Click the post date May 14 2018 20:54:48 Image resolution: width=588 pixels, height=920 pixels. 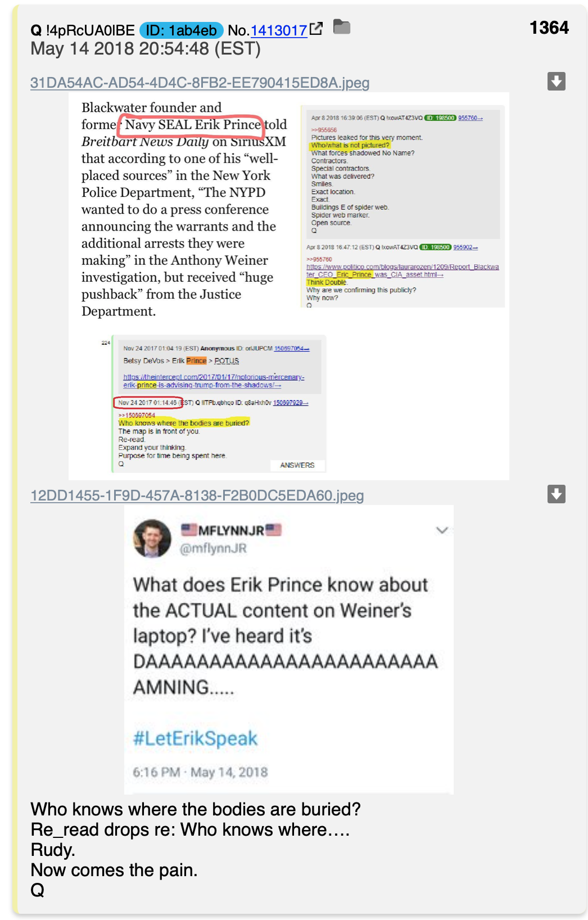[146, 49]
